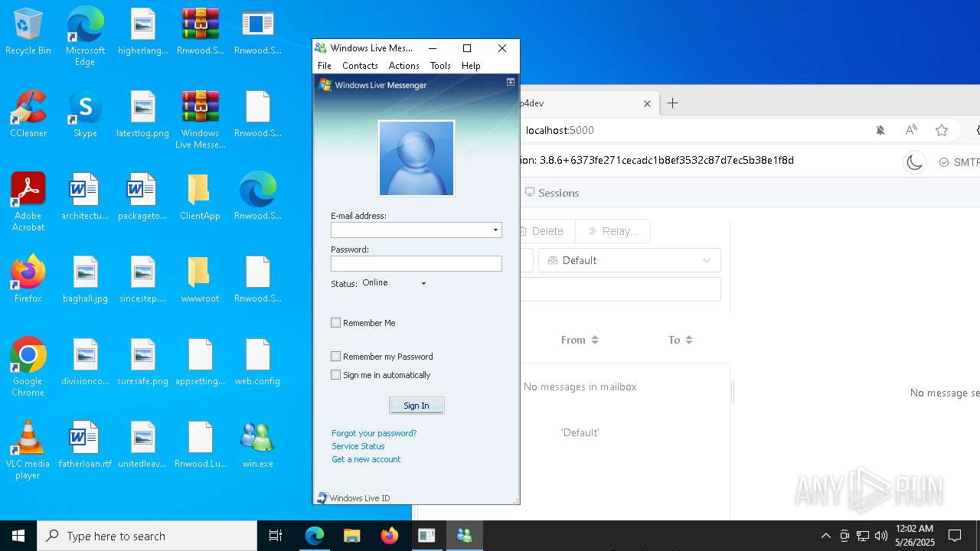
Task: Open the Service Status link
Action: click(x=358, y=446)
